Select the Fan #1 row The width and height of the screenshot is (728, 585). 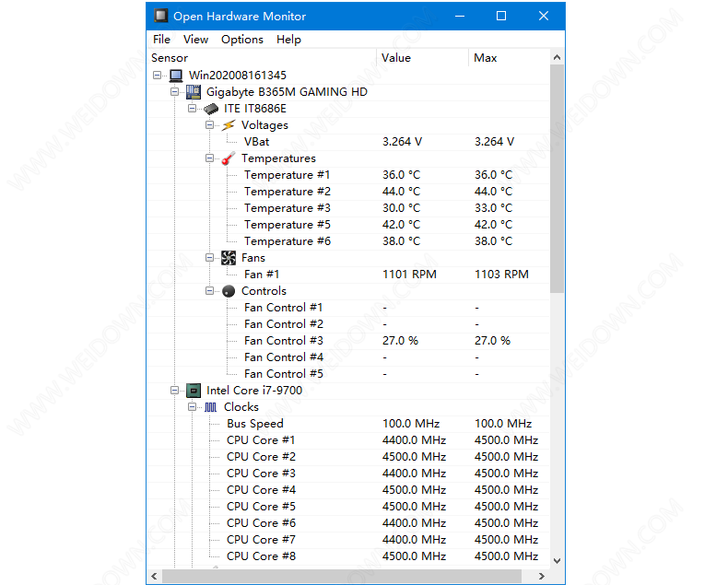pos(348,275)
